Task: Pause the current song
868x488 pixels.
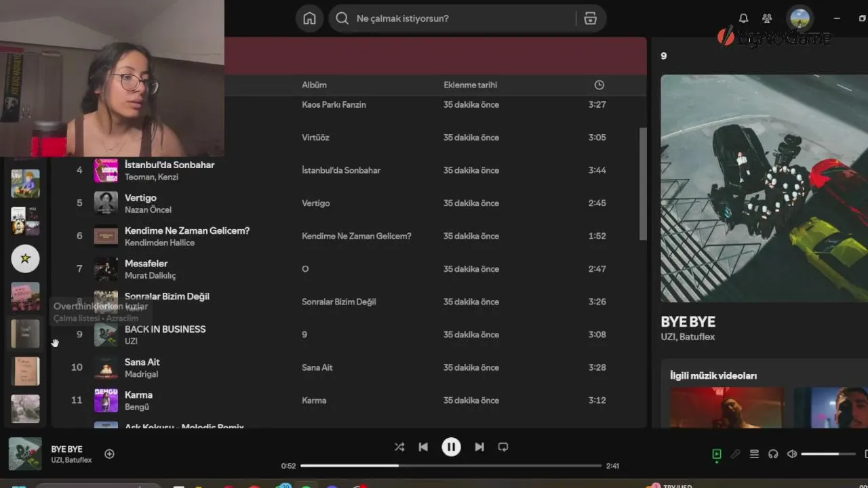Action: point(451,447)
